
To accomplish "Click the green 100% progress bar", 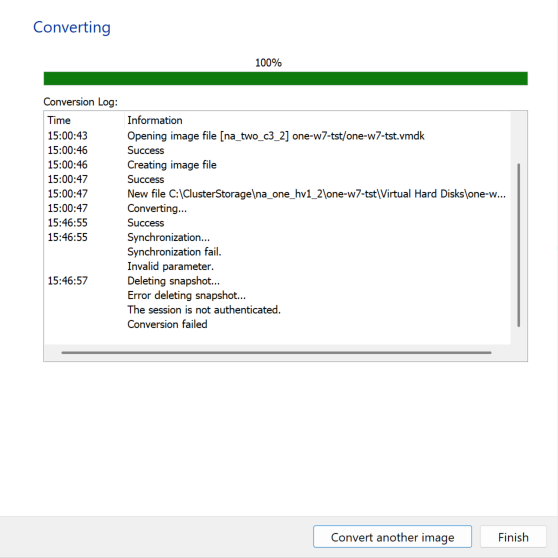I will pyautogui.click(x=285, y=79).
